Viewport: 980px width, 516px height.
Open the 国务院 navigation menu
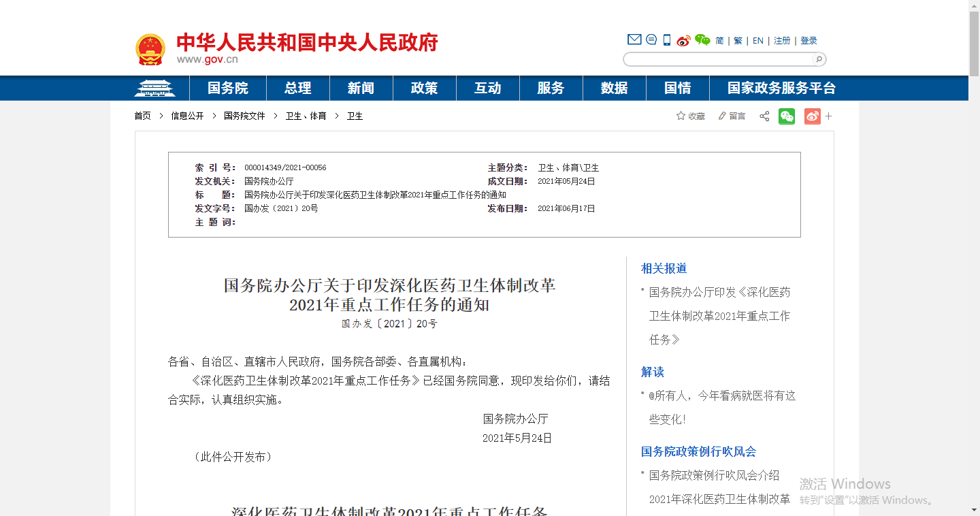pos(228,88)
